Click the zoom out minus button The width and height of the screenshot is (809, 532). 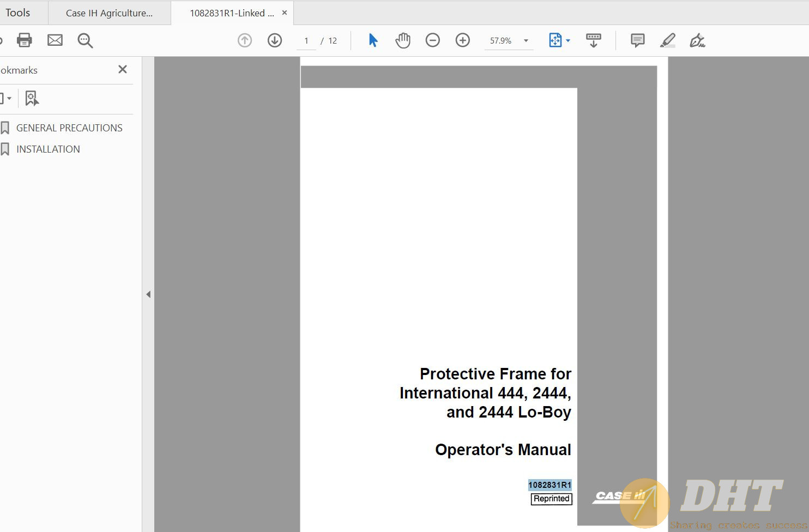[433, 40]
